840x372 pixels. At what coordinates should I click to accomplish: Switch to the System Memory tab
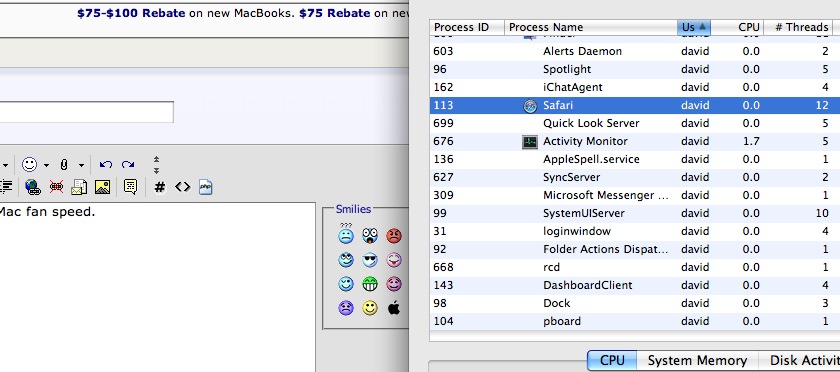click(698, 360)
